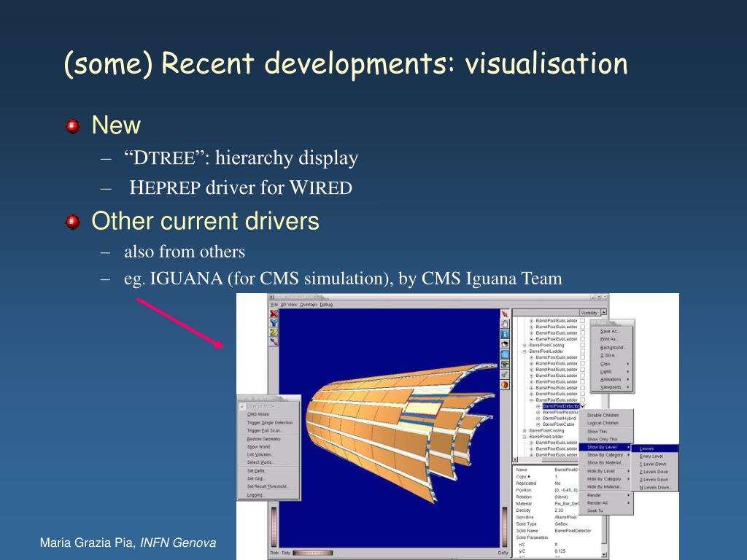Click the home view icon
The height and width of the screenshot is (560, 747).
(505, 344)
